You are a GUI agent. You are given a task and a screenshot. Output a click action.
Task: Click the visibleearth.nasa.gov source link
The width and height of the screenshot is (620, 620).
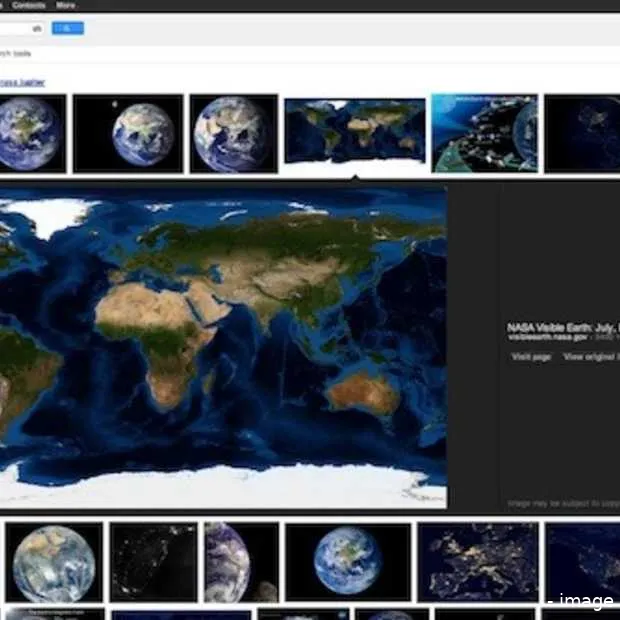click(x=548, y=337)
